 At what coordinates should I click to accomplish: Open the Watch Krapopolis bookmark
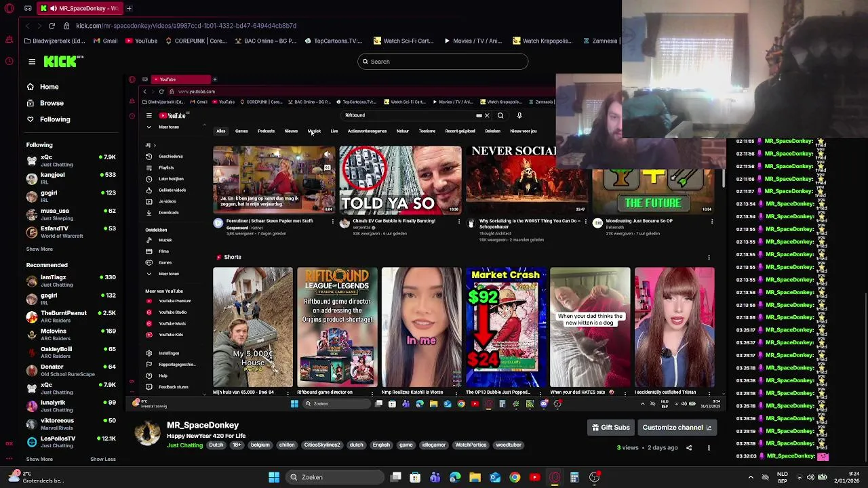pyautogui.click(x=542, y=41)
